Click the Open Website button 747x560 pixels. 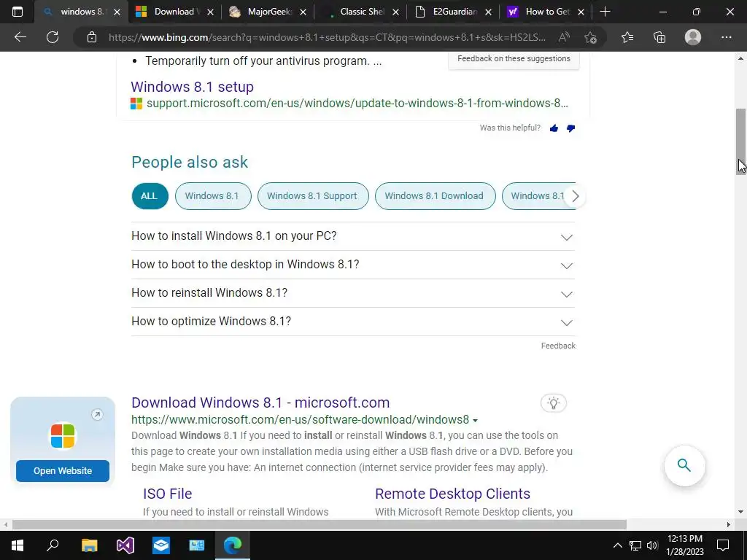(63, 471)
